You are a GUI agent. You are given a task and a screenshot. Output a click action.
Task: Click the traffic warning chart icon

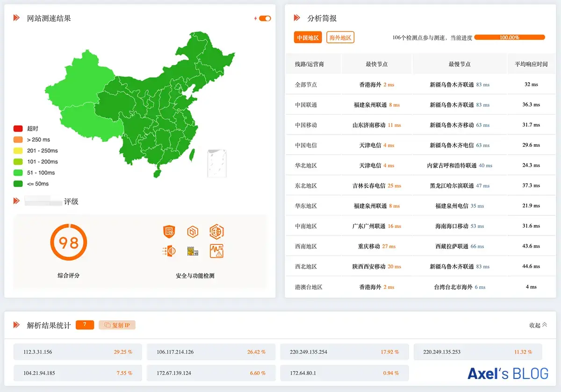(x=216, y=251)
